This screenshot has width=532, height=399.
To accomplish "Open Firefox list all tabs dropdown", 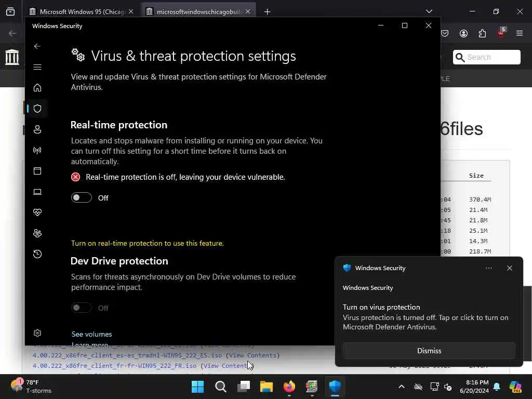I will [429, 11].
